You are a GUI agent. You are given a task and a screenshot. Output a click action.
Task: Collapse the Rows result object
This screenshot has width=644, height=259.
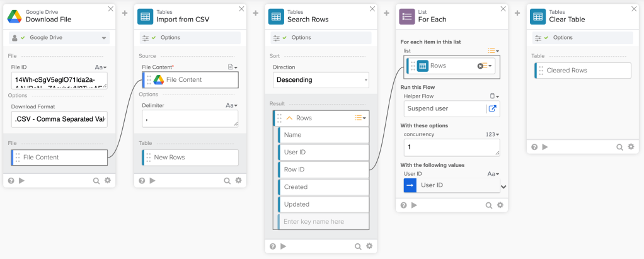[289, 118]
